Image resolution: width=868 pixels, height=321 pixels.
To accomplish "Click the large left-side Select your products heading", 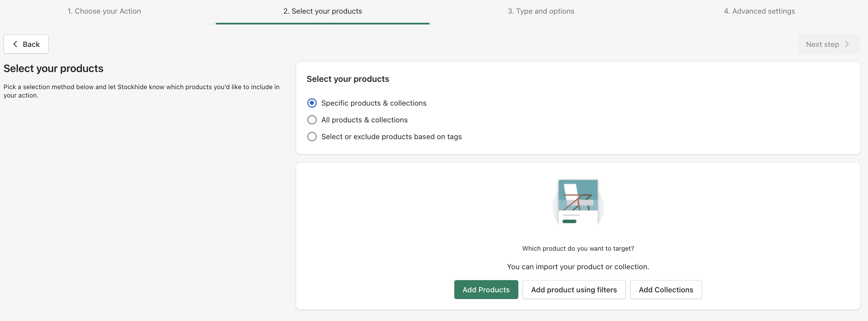I will [x=54, y=69].
